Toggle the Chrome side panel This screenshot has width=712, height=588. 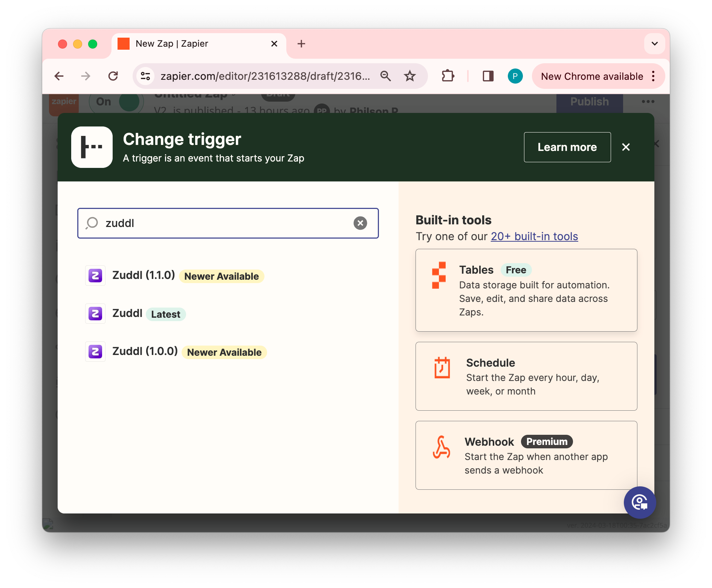(488, 76)
